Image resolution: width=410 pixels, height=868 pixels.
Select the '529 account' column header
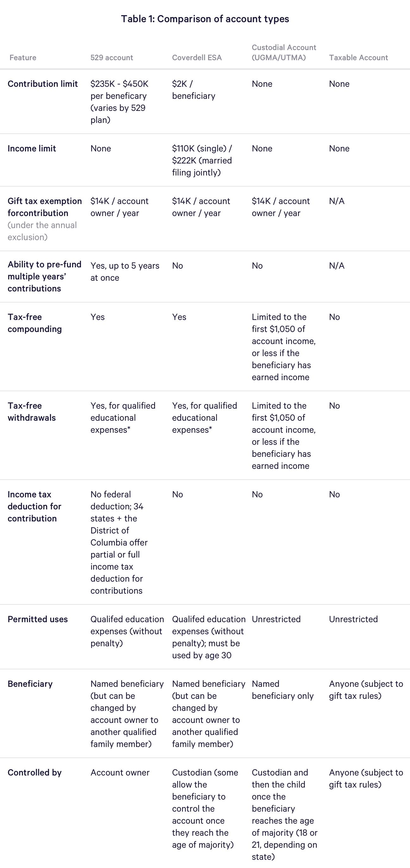[x=112, y=58]
